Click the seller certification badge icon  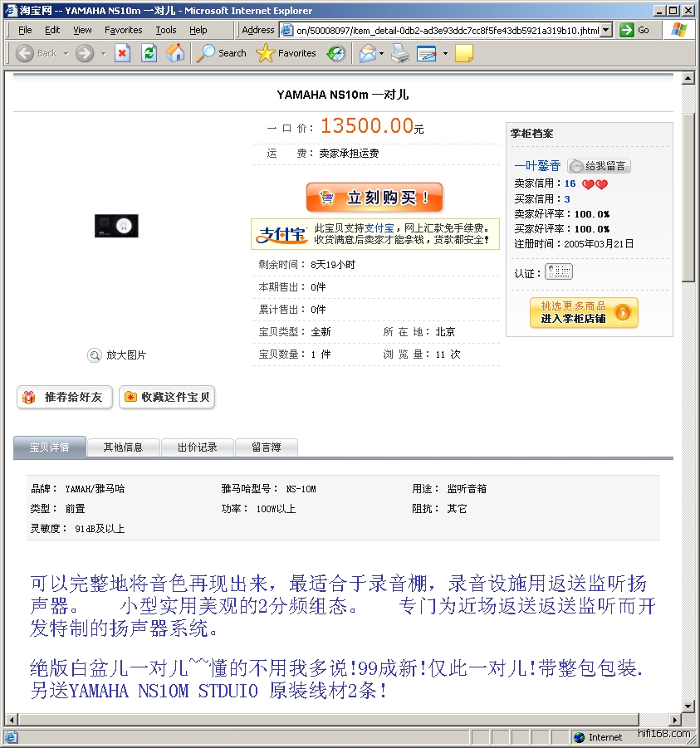(x=559, y=272)
